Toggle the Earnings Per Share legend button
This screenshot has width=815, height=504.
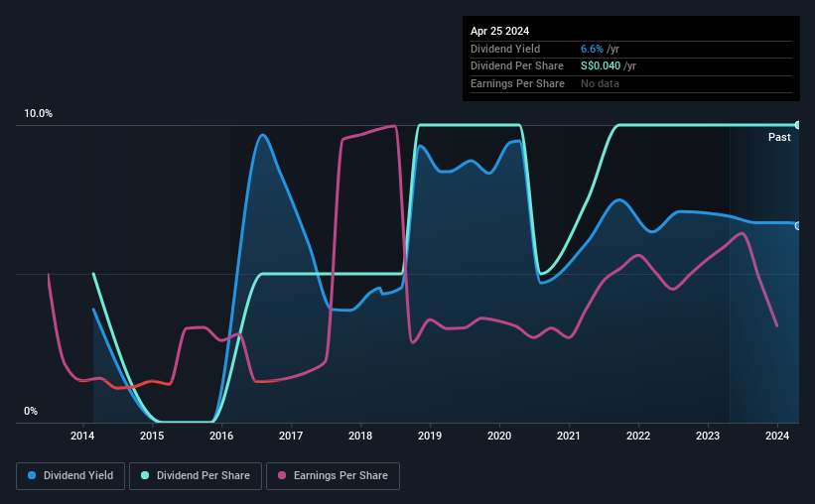point(333,476)
